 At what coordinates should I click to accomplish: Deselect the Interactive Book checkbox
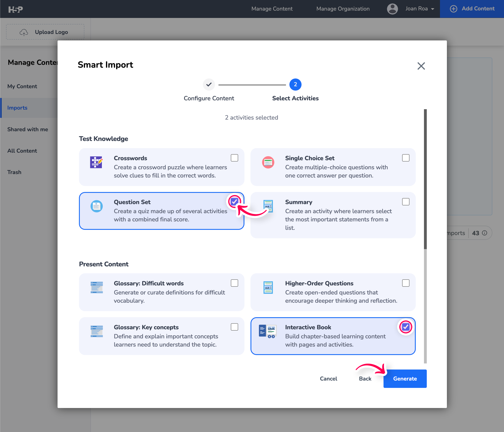406,327
